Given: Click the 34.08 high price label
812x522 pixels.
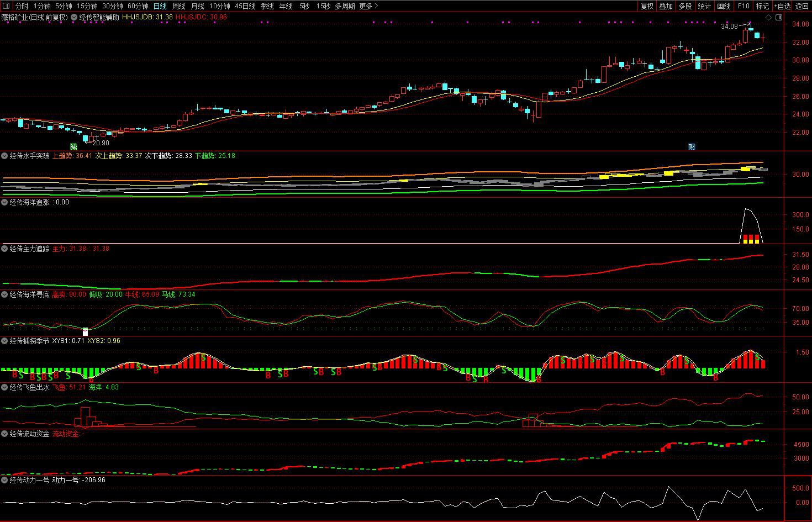Looking at the screenshot, I should 729,27.
